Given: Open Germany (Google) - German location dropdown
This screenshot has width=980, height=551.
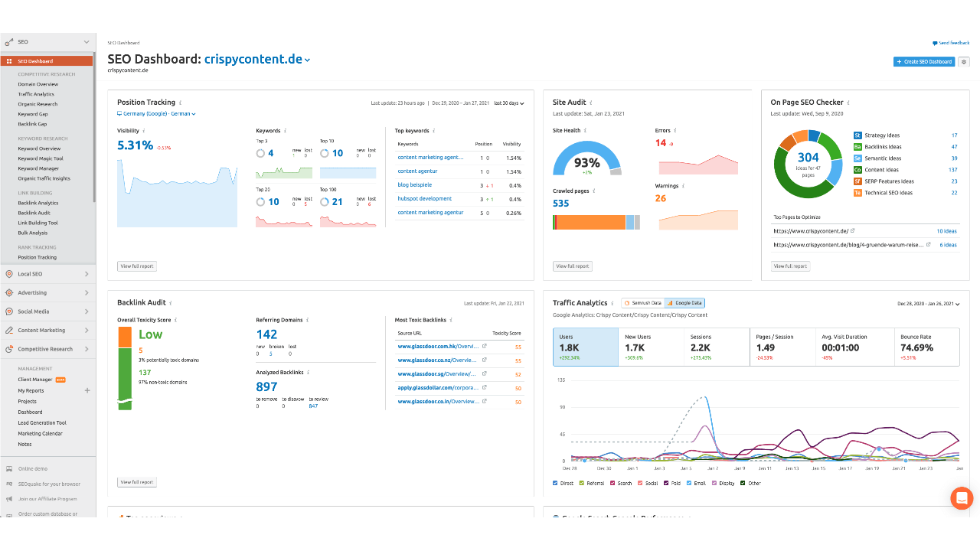Looking at the screenshot, I should click(x=156, y=113).
